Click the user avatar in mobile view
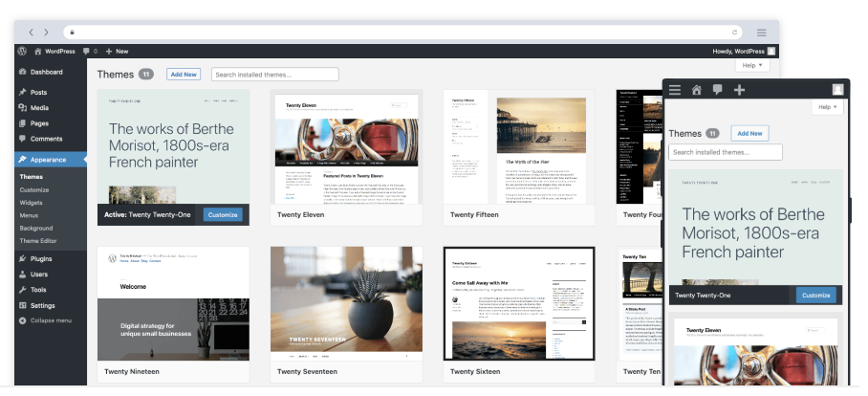The height and width of the screenshot is (396, 868). (x=838, y=90)
